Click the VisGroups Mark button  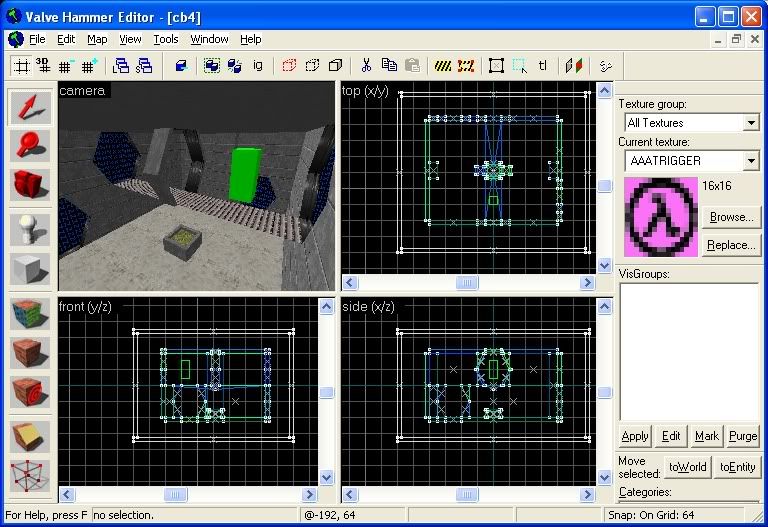[x=707, y=436]
